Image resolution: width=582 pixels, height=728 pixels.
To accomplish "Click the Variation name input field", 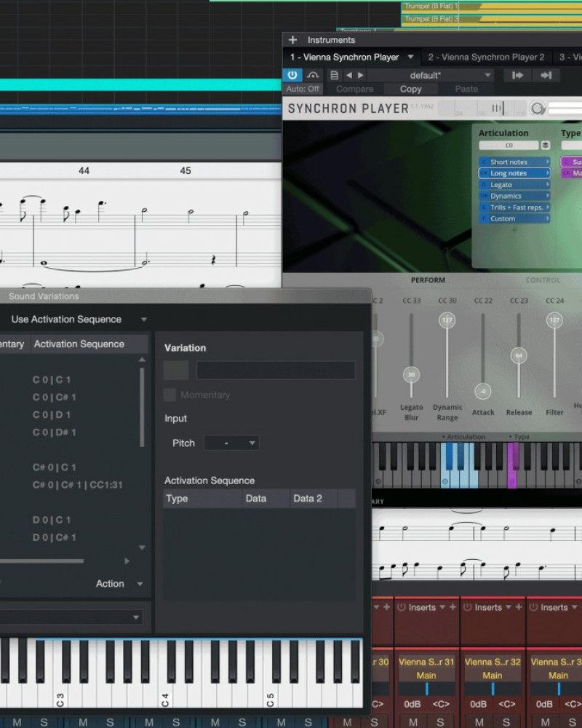I will point(276,371).
